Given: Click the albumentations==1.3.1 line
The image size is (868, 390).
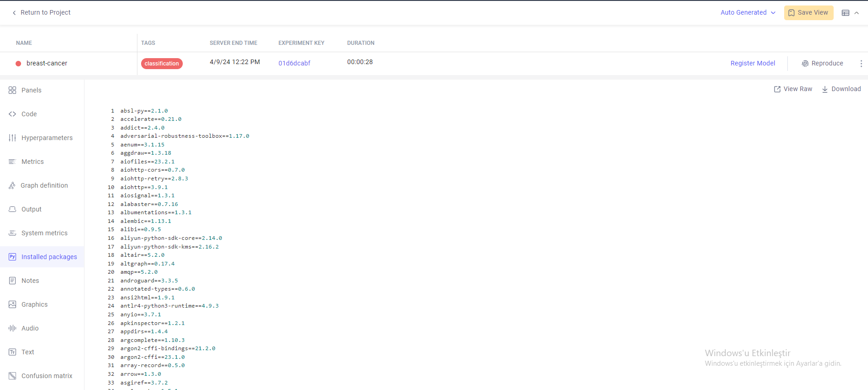Looking at the screenshot, I should click(156, 212).
